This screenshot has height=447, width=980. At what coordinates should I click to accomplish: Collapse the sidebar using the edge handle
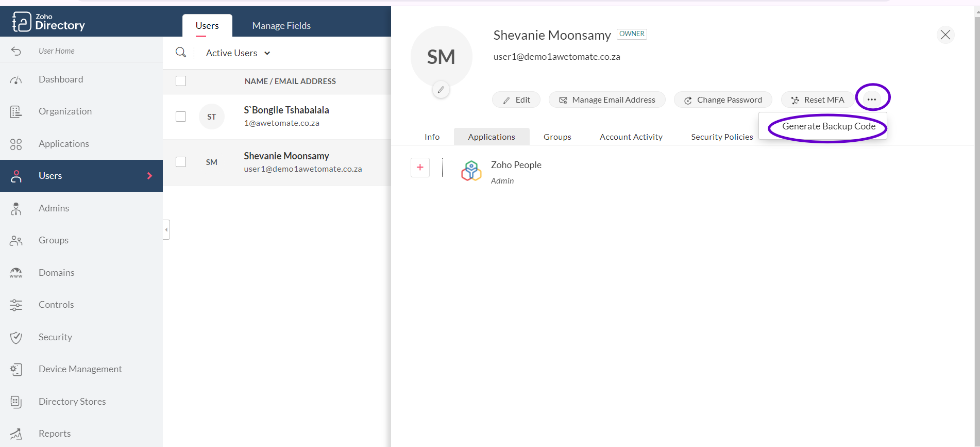pyautogui.click(x=166, y=229)
